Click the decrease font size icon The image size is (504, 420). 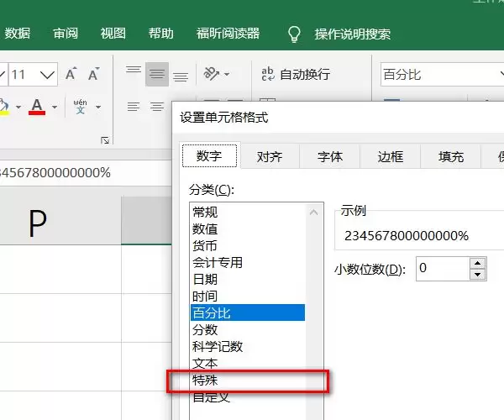coord(93,74)
